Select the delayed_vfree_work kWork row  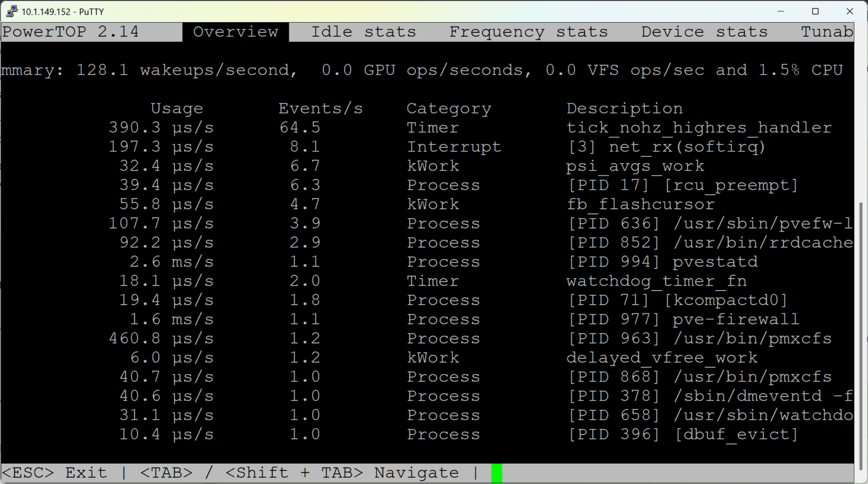coord(661,357)
